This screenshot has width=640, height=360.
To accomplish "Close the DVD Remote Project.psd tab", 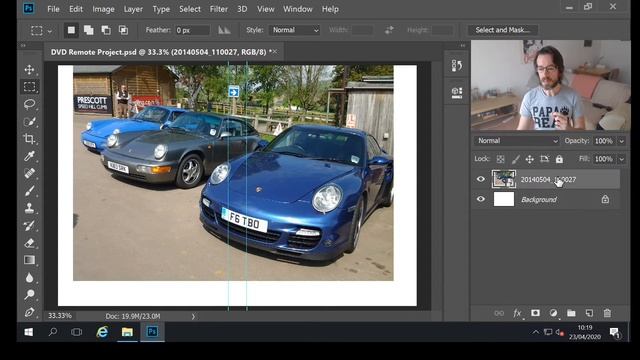I will coord(275,51).
